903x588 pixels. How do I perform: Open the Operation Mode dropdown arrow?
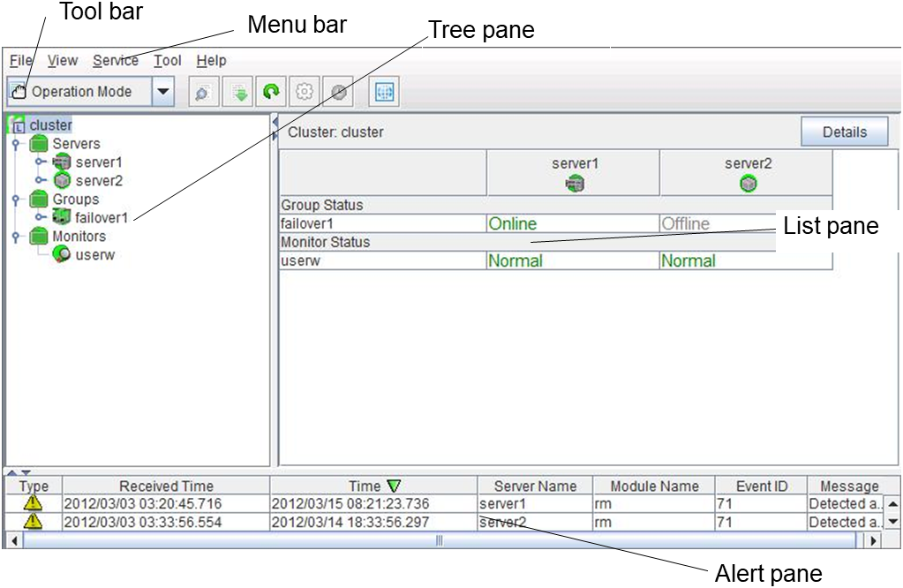(163, 92)
